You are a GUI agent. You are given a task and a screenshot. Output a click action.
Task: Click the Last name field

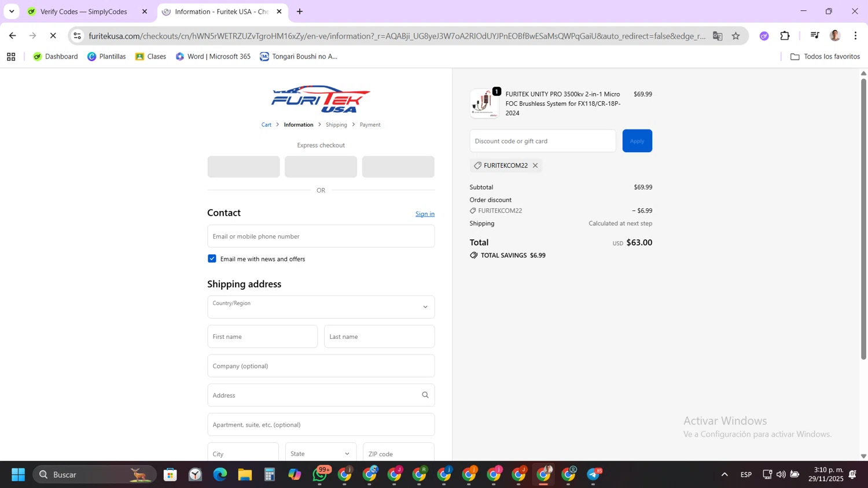pyautogui.click(x=379, y=337)
